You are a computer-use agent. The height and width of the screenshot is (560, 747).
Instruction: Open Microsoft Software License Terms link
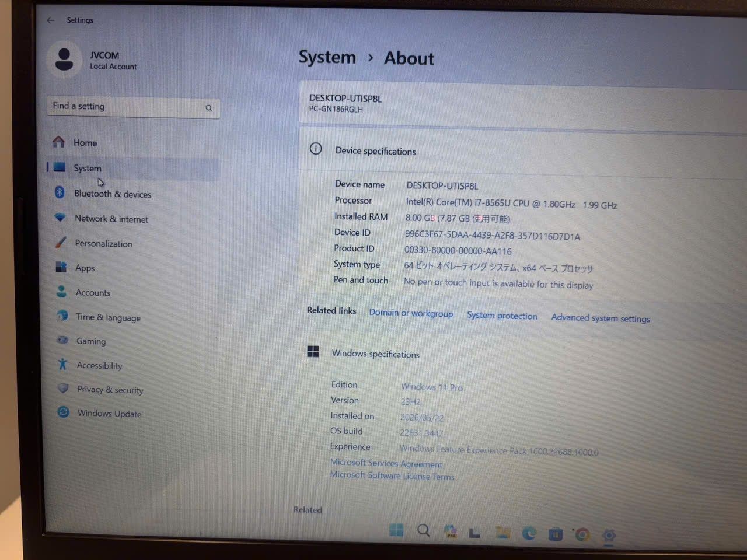click(392, 475)
